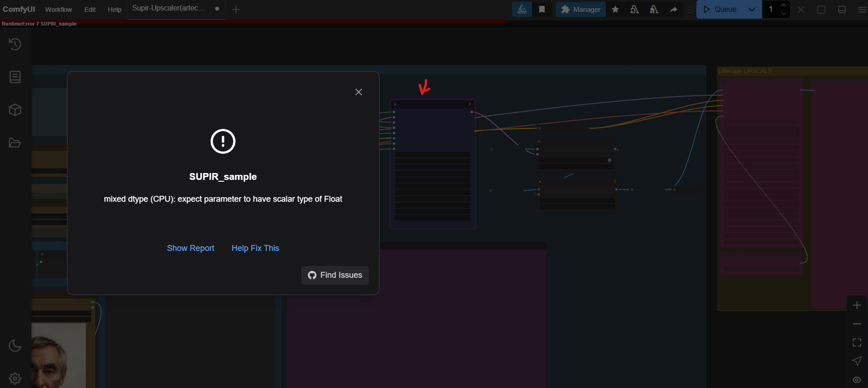Viewport: 868px width, 388px height.
Task: Fit the view to canvas contents
Action: pyautogui.click(x=857, y=342)
